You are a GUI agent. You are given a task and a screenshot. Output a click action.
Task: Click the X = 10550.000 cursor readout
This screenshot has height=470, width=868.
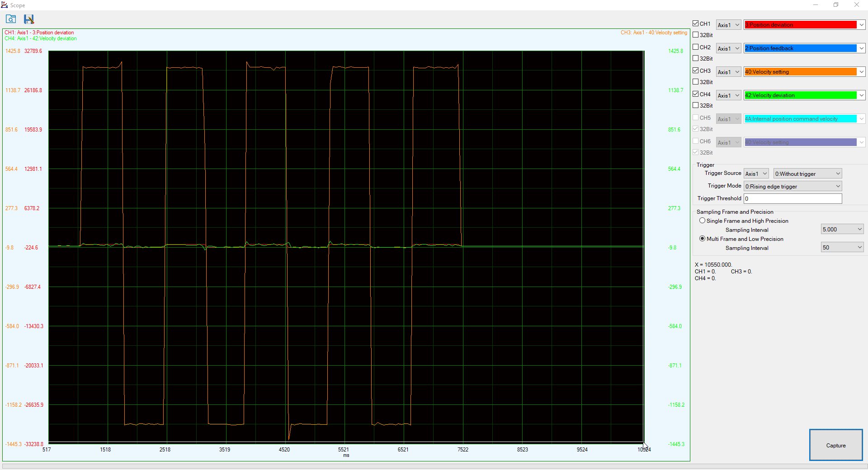point(713,265)
